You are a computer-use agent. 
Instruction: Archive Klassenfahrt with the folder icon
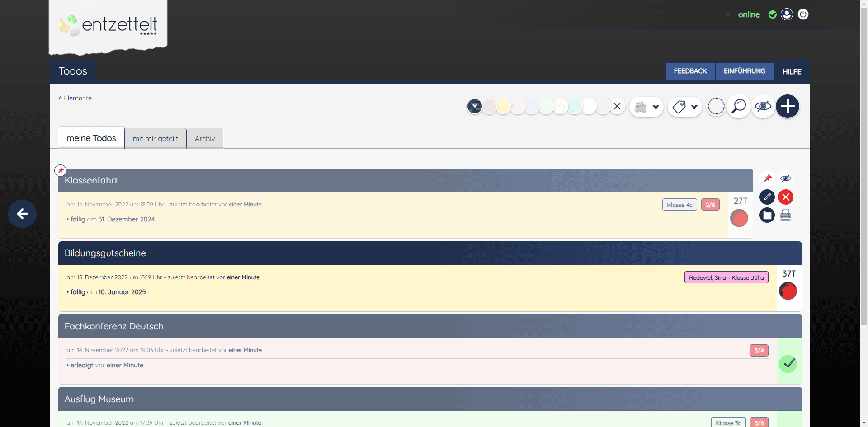767,216
